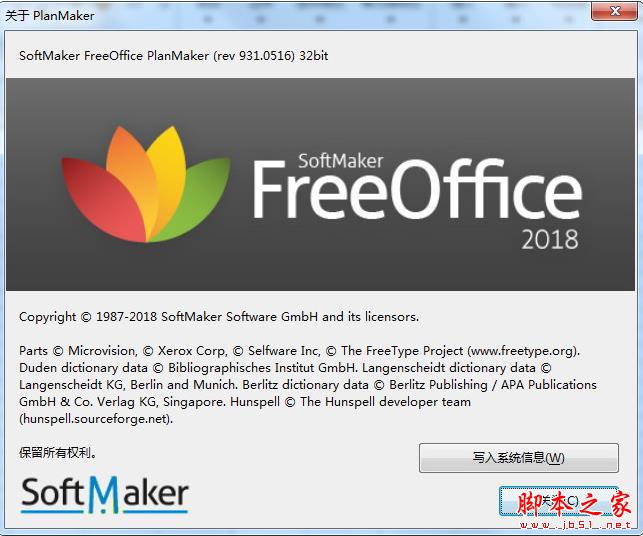Click the small SoftMaker text above FreeOffice

(x=340, y=161)
